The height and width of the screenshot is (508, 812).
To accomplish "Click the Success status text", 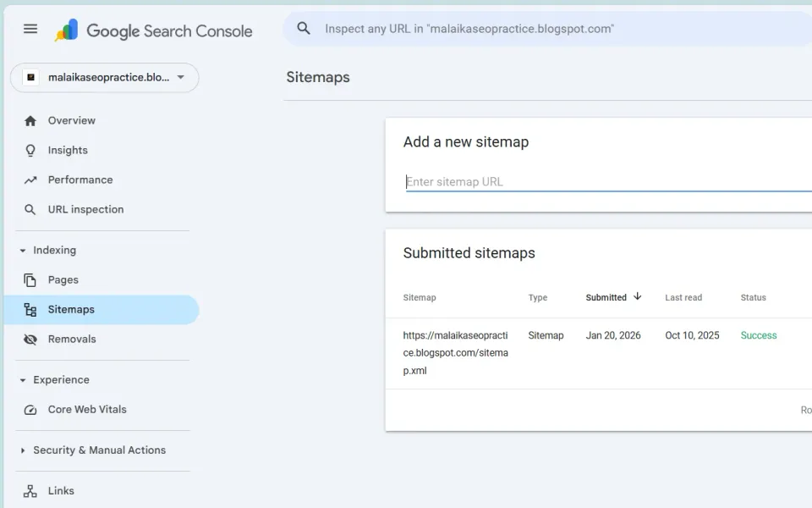I will coord(759,335).
